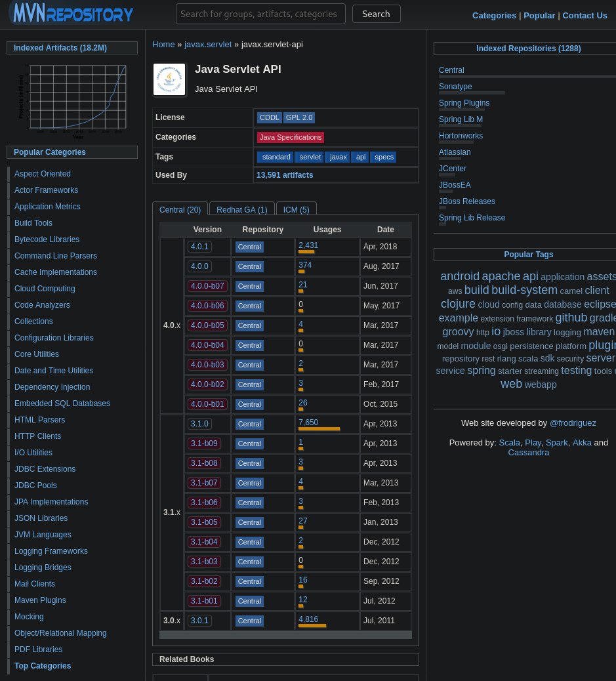Open version 4.0.0-b07
The width and height of the screenshot is (616, 681).
pyautogui.click(x=207, y=286)
